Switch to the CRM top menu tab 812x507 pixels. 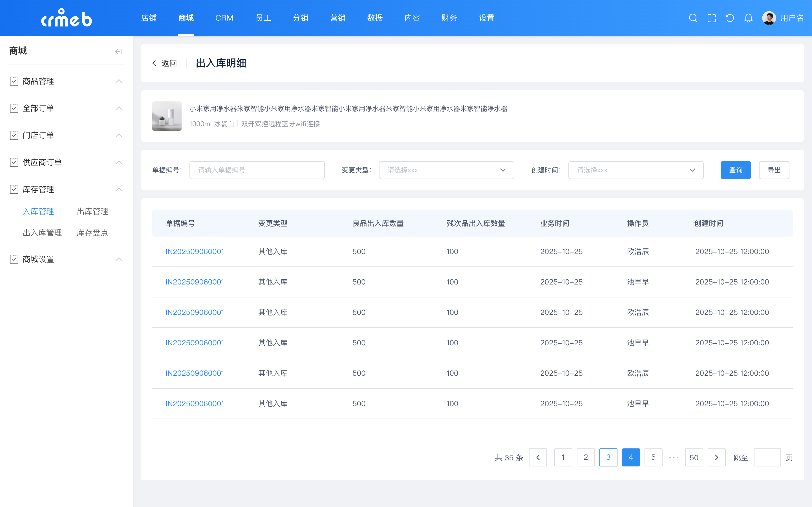pos(224,18)
